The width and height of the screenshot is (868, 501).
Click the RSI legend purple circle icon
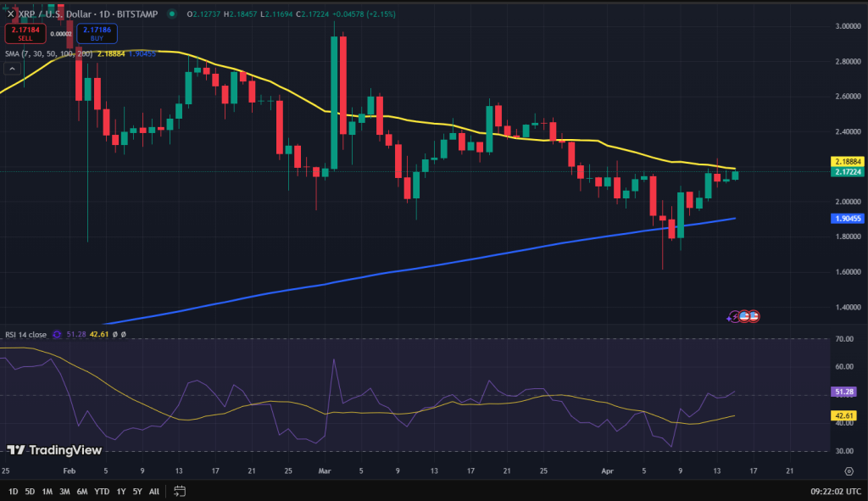pos(57,334)
